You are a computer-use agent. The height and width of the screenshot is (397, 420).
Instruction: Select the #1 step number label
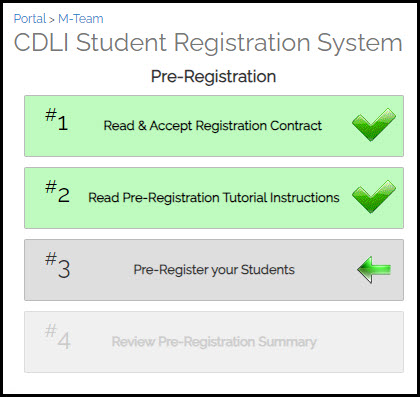tap(57, 120)
